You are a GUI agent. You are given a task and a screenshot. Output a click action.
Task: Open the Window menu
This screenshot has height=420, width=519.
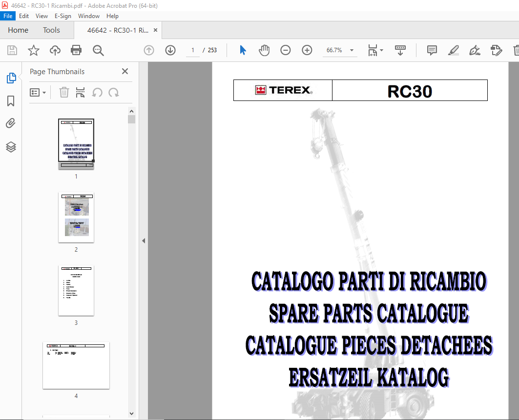(89, 16)
